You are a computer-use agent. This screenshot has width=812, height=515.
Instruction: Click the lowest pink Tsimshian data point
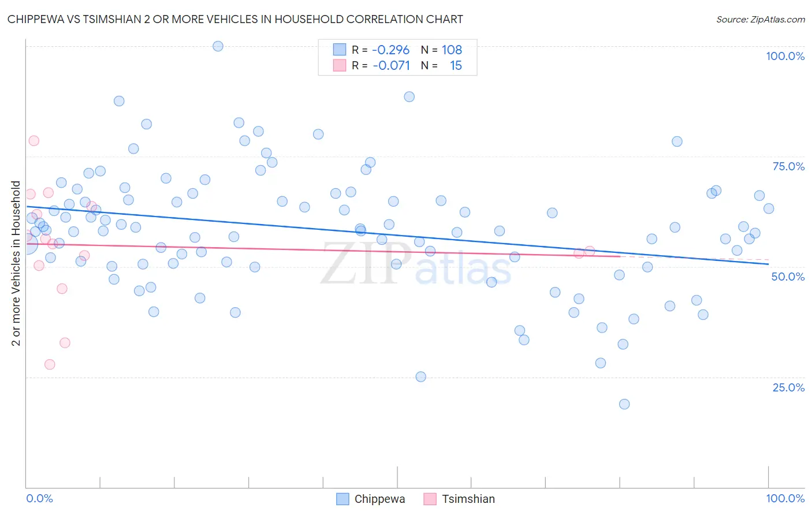(x=50, y=364)
